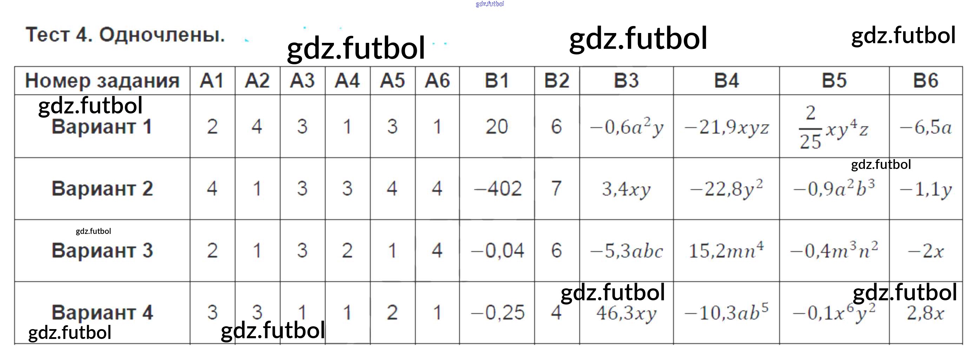The height and width of the screenshot is (360, 980).
Task: Click the title 'Тест 4. Одночлены.'
Action: tap(125, 35)
